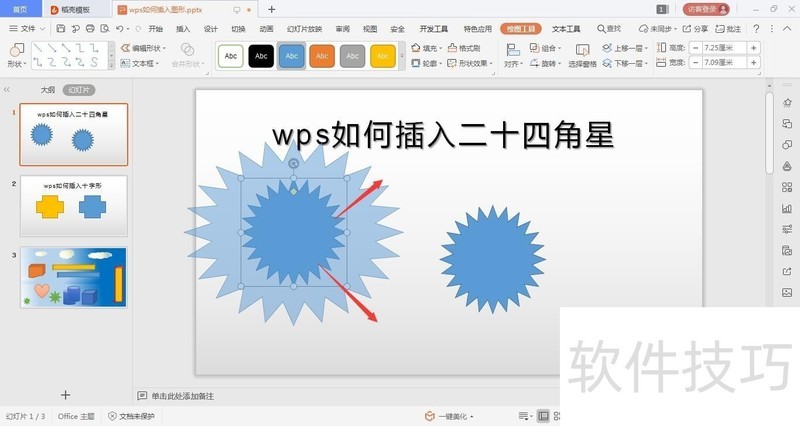Expand the 文件 menu dropdown arrow

[43, 29]
